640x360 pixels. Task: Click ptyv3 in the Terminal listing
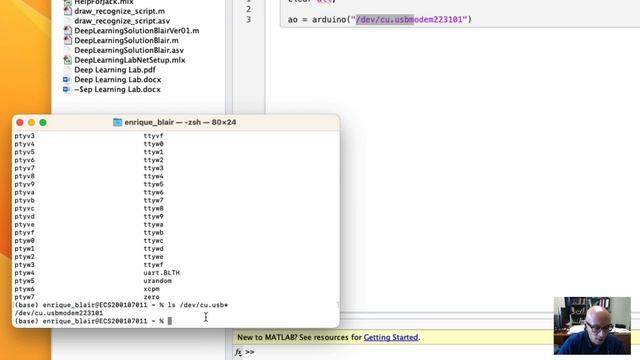click(x=24, y=136)
